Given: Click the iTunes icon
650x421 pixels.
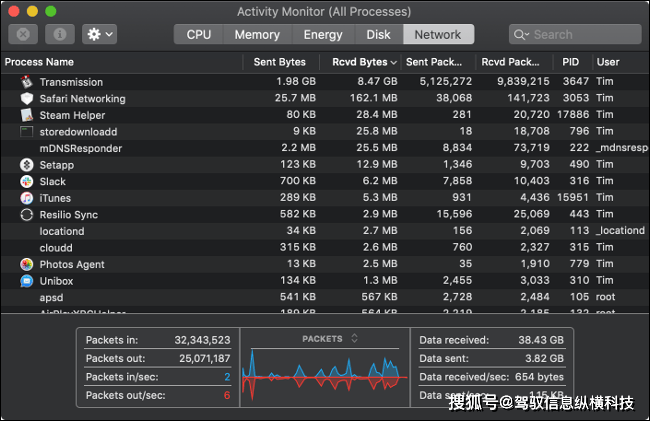Looking at the screenshot, I should 27,198.
